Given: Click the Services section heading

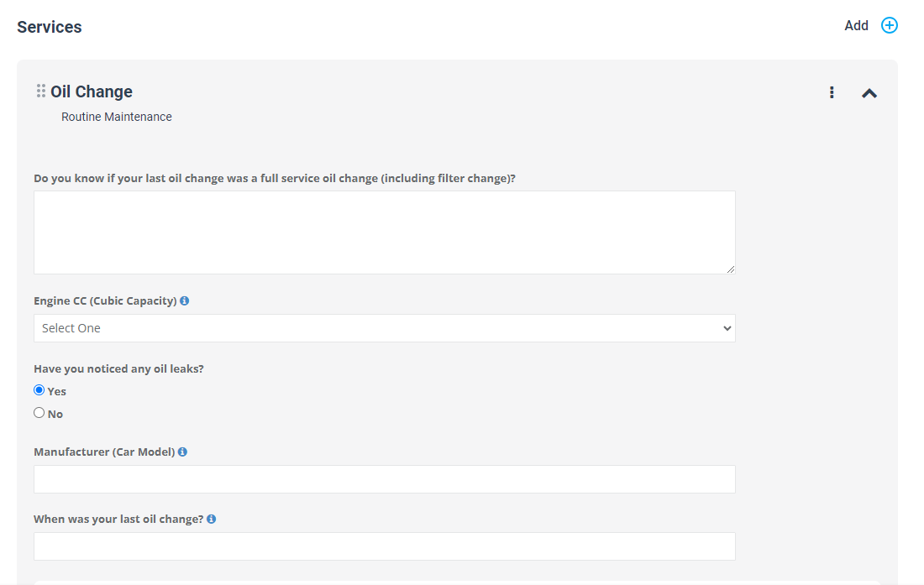Looking at the screenshot, I should (x=50, y=27).
